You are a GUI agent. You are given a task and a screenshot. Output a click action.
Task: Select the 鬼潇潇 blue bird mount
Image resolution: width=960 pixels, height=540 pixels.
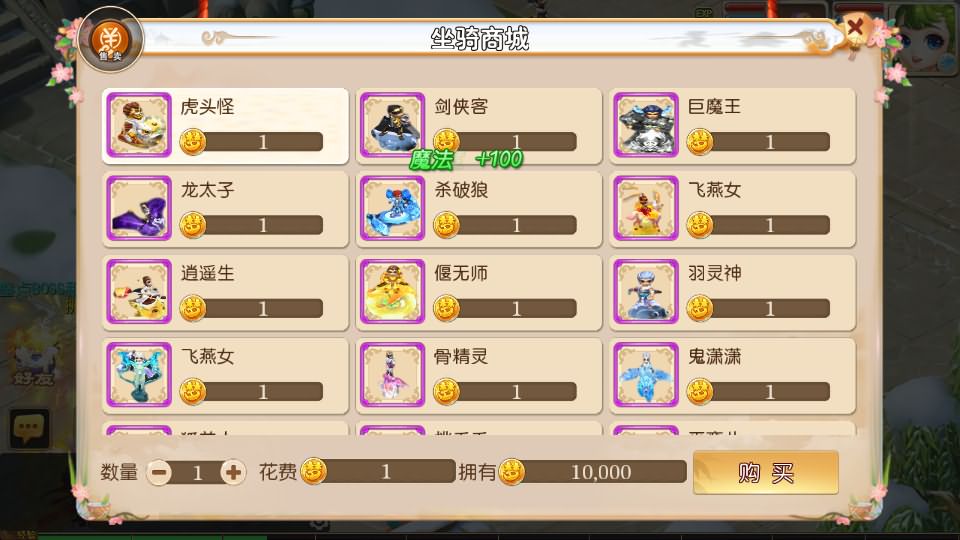[646, 375]
